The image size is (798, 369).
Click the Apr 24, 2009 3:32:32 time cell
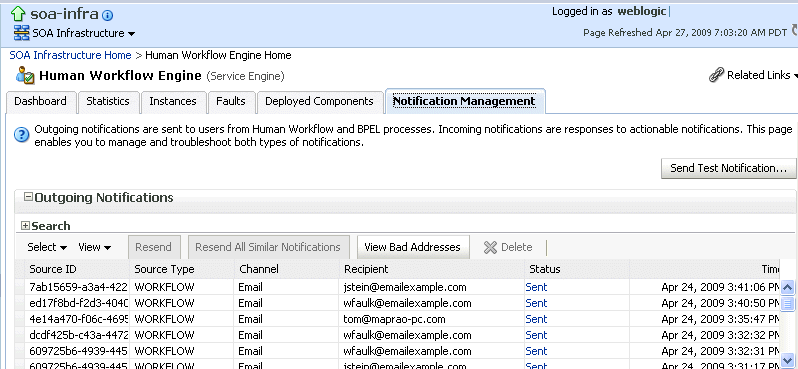[720, 335]
